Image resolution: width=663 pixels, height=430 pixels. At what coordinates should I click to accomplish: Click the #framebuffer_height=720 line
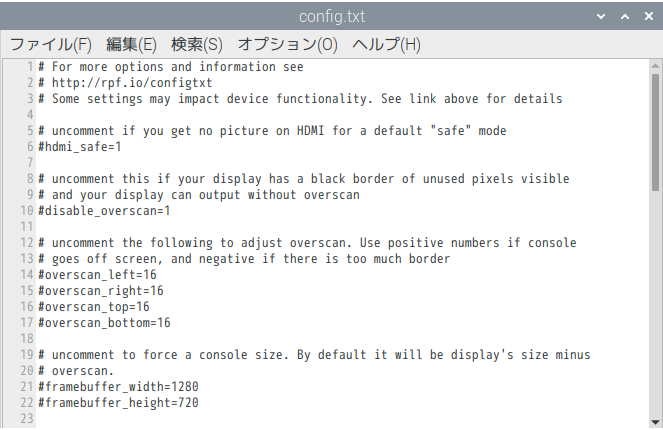(118, 403)
